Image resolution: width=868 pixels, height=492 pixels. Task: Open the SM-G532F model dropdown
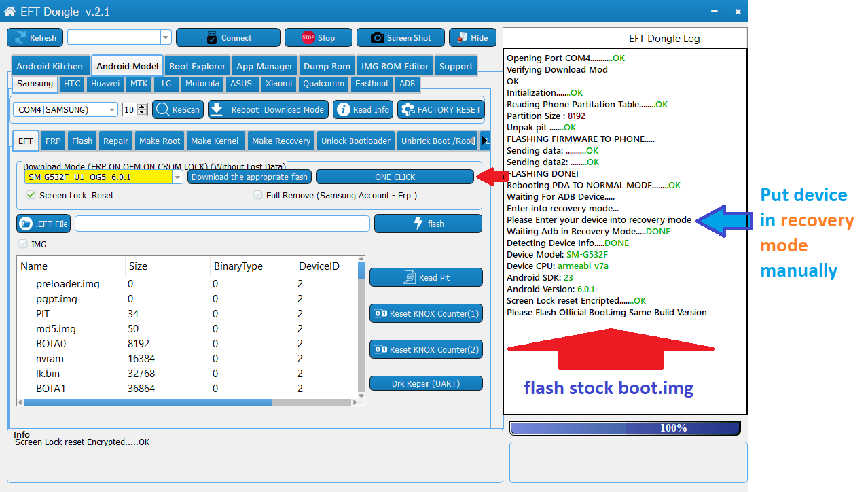pyautogui.click(x=178, y=177)
